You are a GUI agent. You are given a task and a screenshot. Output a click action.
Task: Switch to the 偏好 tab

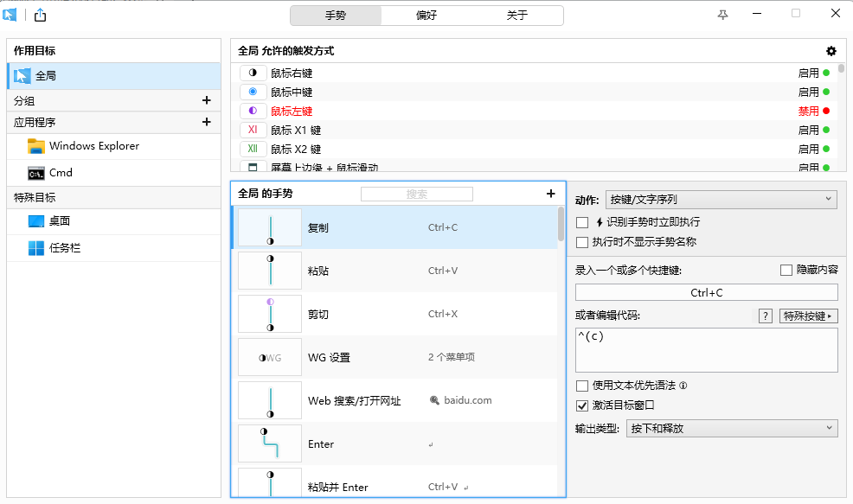(426, 16)
